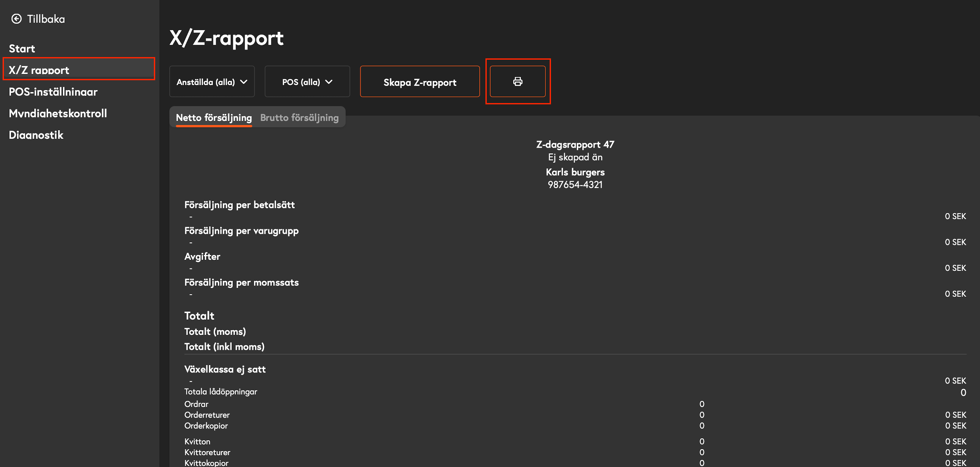Click the Avgifter heading
Viewport: 980px width, 467px height.
(x=202, y=257)
